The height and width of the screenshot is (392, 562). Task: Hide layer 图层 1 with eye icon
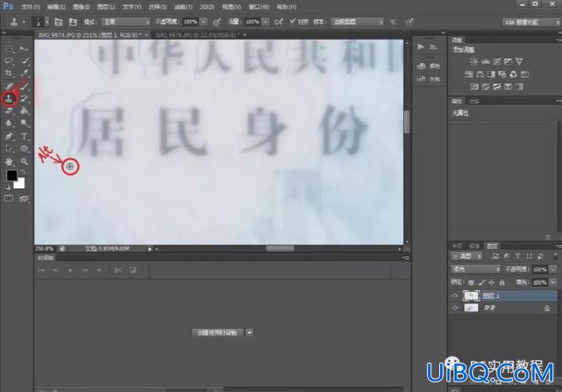pyautogui.click(x=455, y=296)
